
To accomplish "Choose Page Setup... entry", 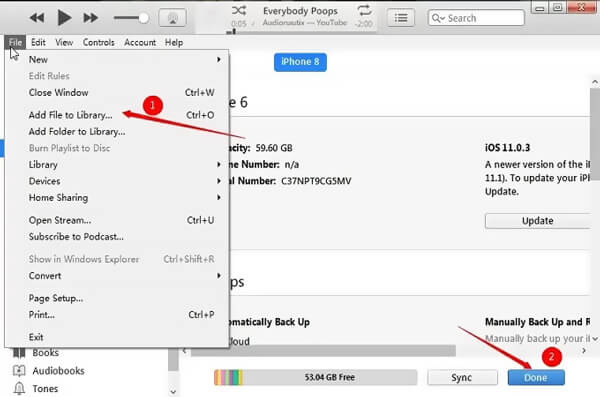I will pos(117,298).
